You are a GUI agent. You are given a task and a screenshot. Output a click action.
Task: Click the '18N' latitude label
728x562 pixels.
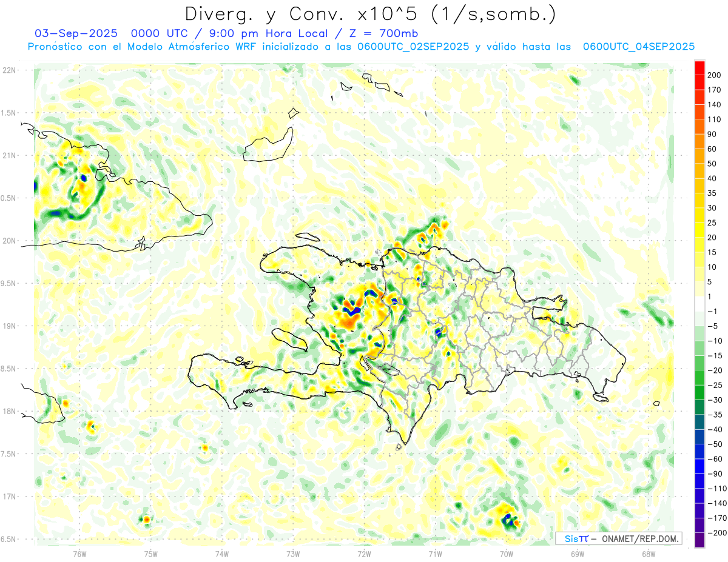point(9,411)
